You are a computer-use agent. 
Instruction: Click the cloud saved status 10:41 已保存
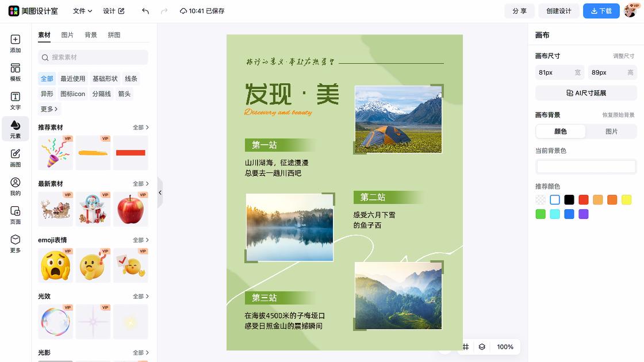[202, 11]
